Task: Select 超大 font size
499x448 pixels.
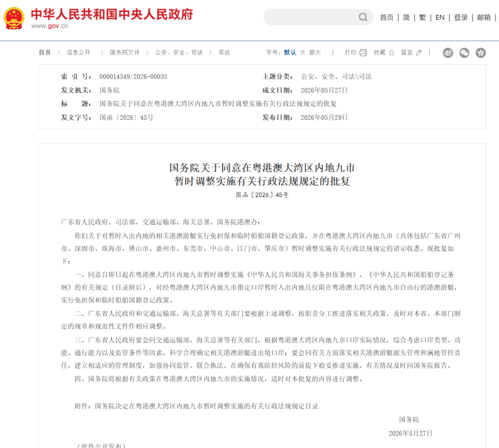Action: [315, 53]
